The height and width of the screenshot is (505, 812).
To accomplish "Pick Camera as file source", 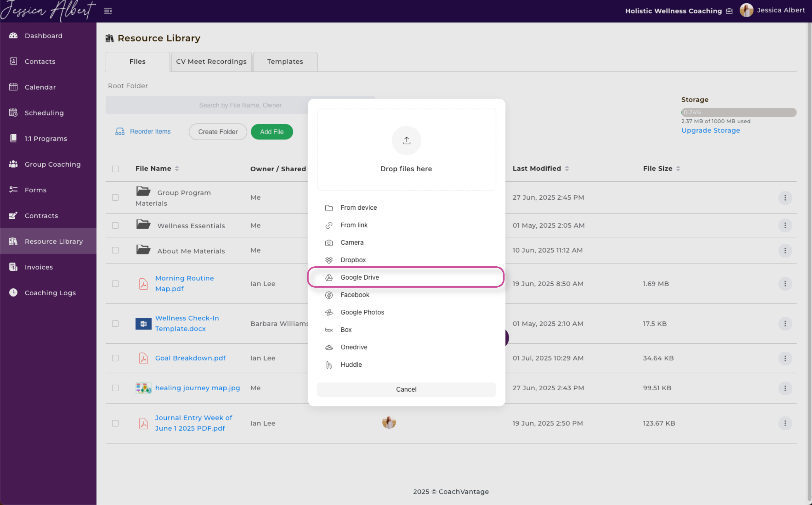I will [x=352, y=242].
